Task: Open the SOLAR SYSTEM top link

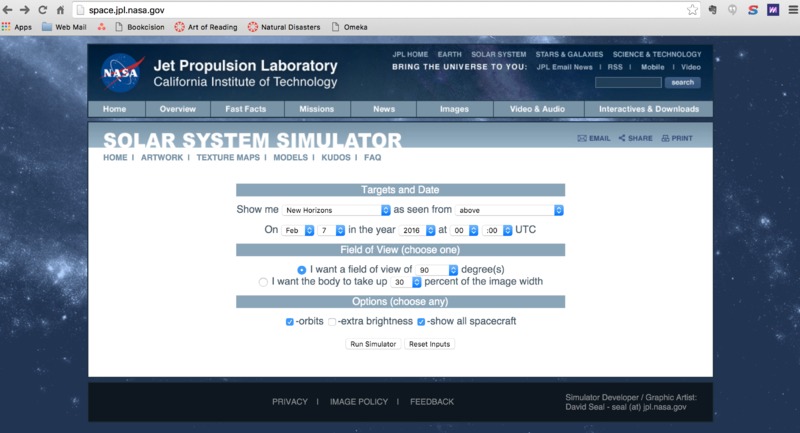Action: 498,54
